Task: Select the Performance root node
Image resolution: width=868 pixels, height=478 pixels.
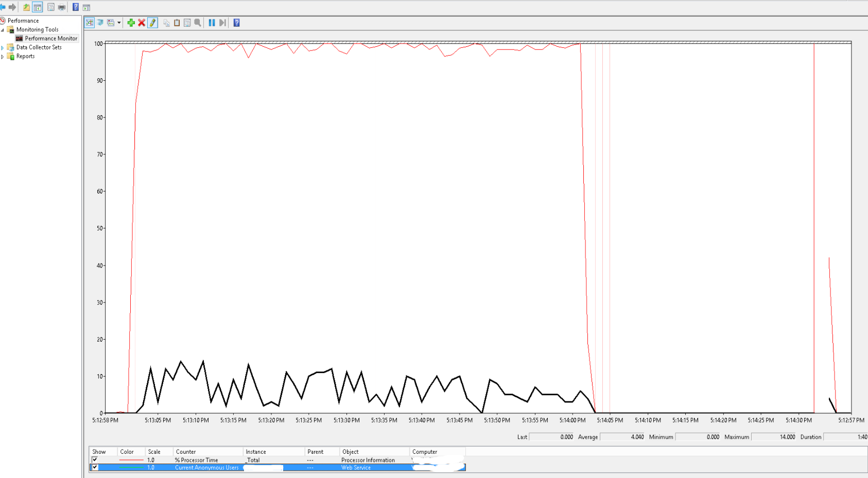Action: pos(23,21)
